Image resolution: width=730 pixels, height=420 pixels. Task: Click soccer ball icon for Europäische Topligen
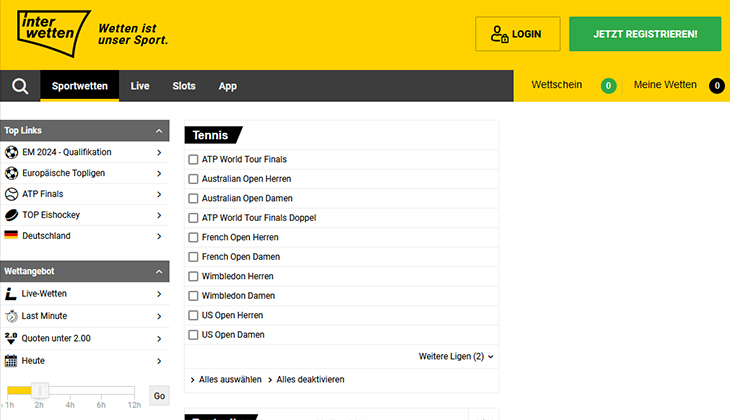pos(11,173)
